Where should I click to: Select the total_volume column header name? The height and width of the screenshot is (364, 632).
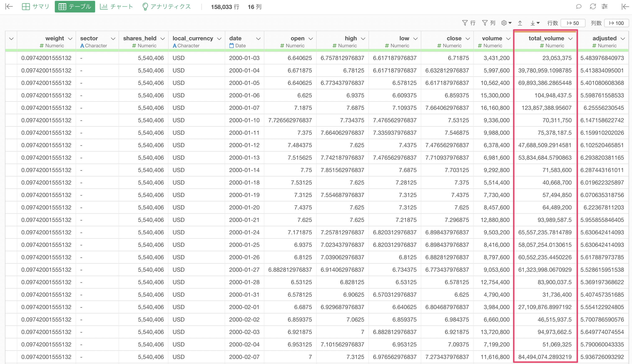[546, 38]
